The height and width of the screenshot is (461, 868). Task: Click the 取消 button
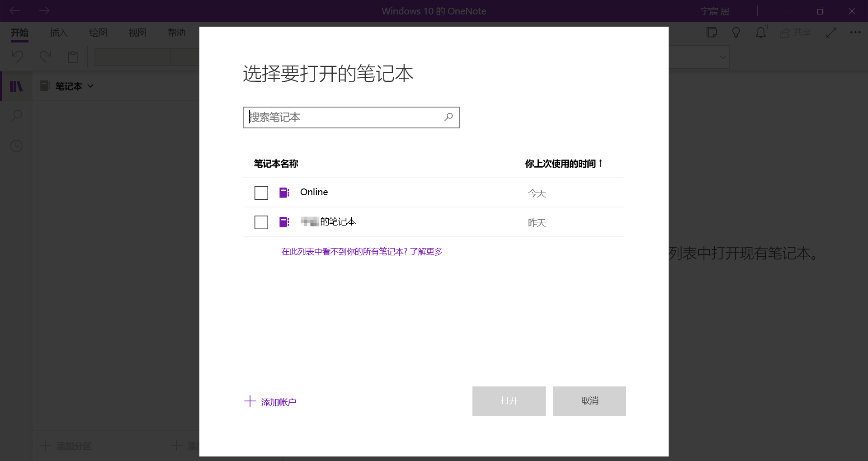[x=590, y=401]
